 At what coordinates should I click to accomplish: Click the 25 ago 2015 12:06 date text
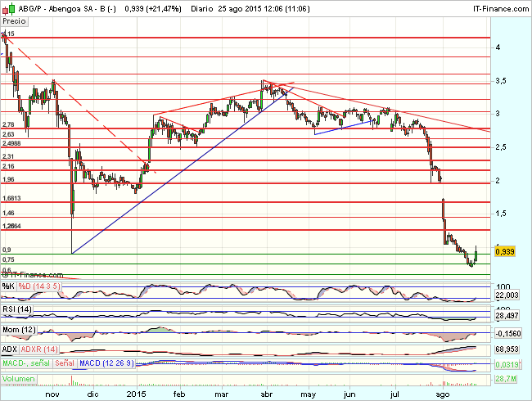point(250,9)
